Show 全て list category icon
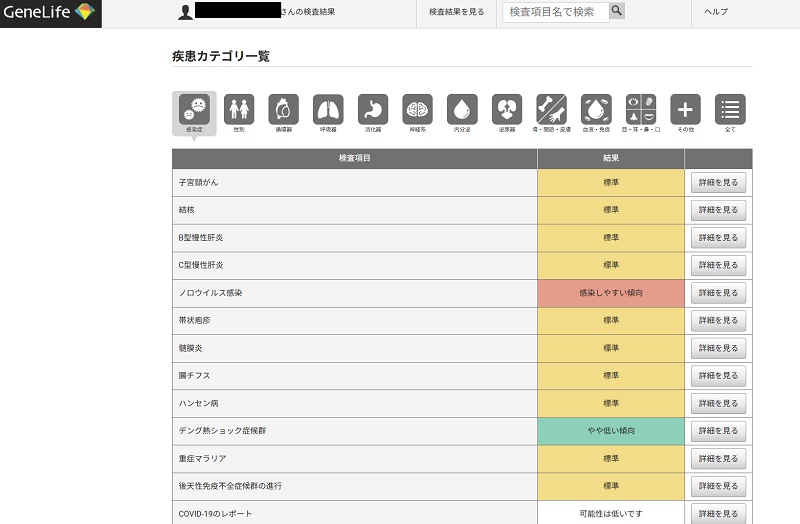 730,110
